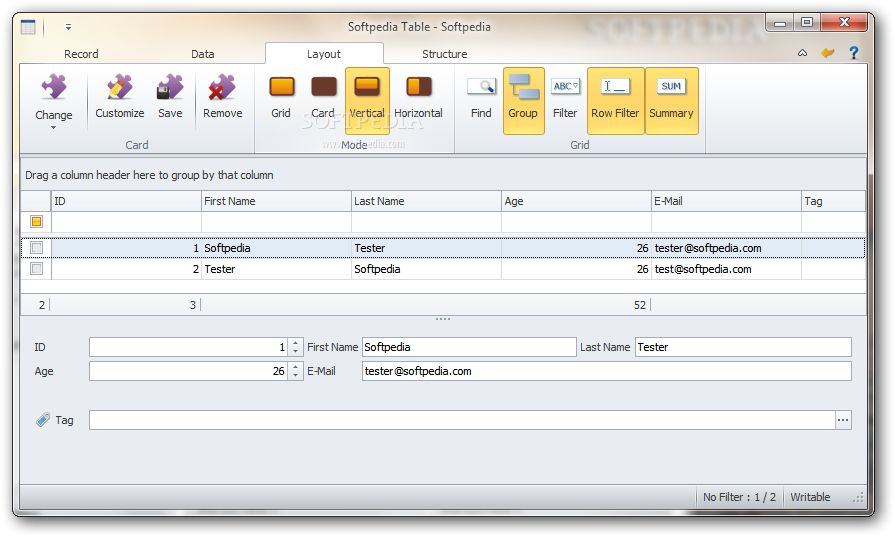This screenshot has width=895, height=537.
Task: Toggle the ABC Filter button
Action: pos(565,97)
